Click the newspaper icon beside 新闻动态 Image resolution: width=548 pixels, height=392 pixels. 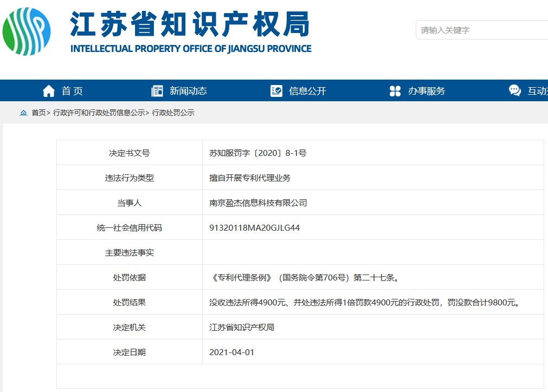157,91
